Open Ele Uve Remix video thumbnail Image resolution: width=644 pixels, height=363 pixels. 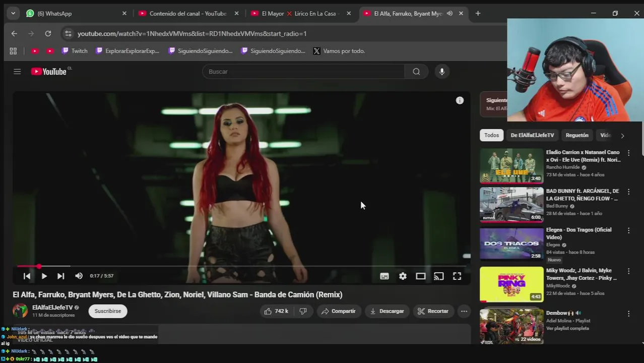[x=511, y=165]
